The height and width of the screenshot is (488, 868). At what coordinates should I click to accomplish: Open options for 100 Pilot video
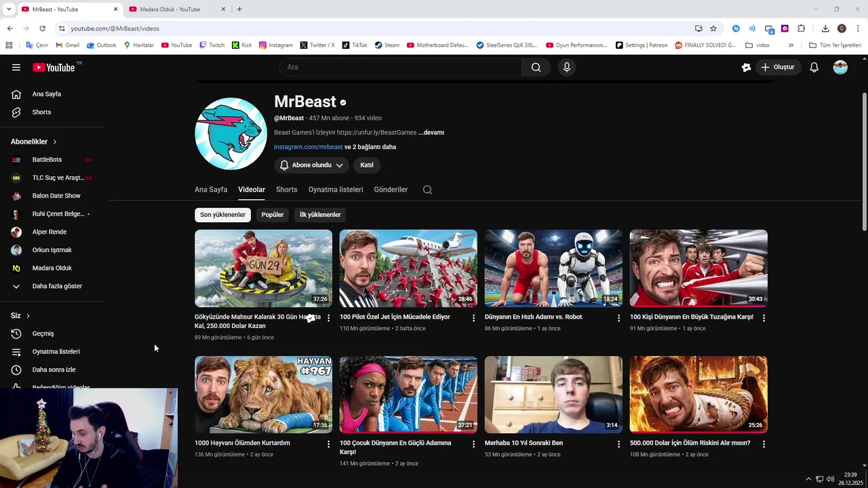point(474,318)
